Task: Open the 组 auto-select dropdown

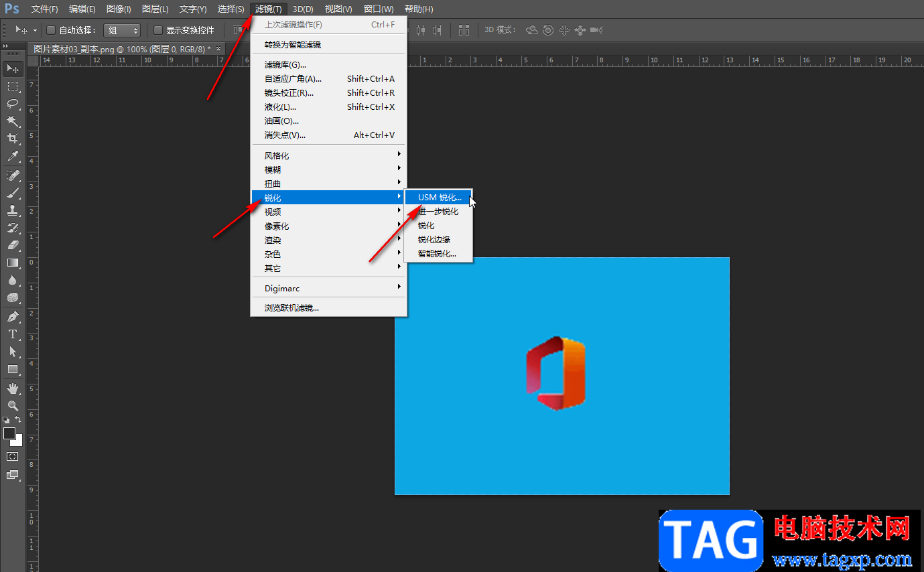Action: click(122, 30)
